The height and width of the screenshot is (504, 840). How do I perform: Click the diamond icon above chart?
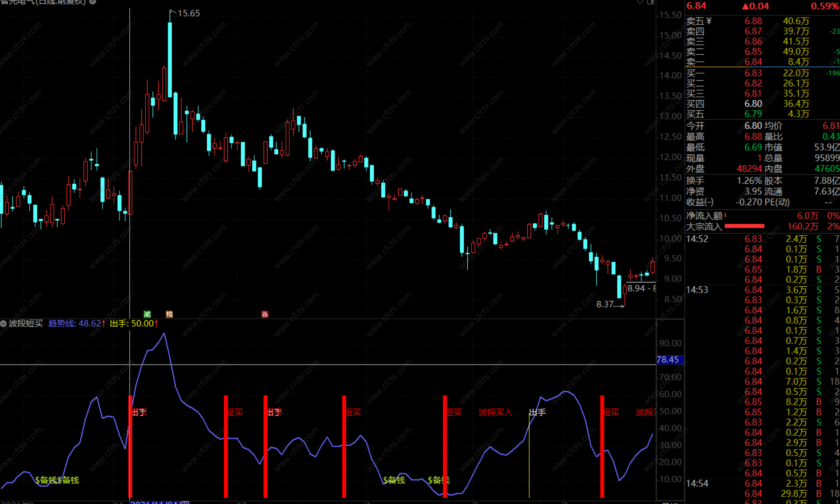click(640, 2)
